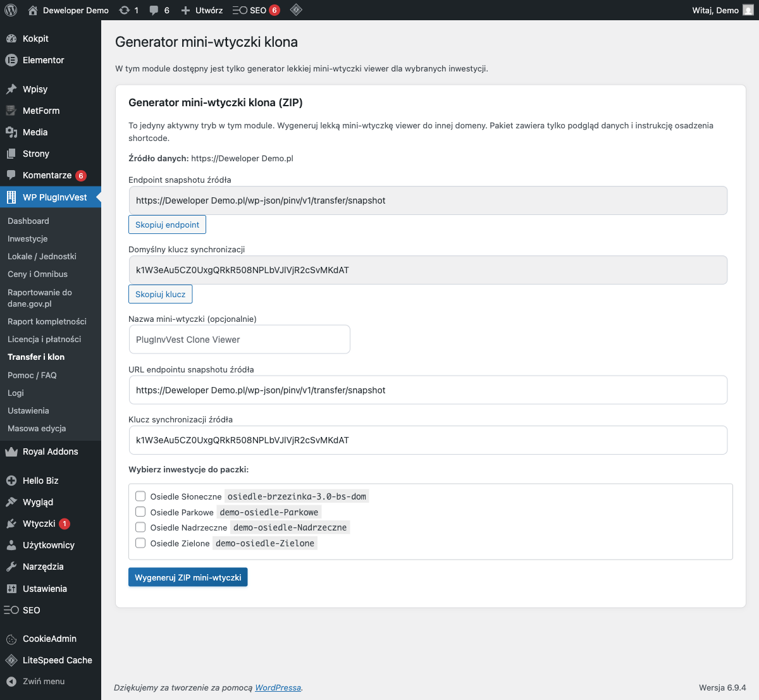Open the CookieAdmin cookie icon
The image size is (759, 700).
point(13,639)
